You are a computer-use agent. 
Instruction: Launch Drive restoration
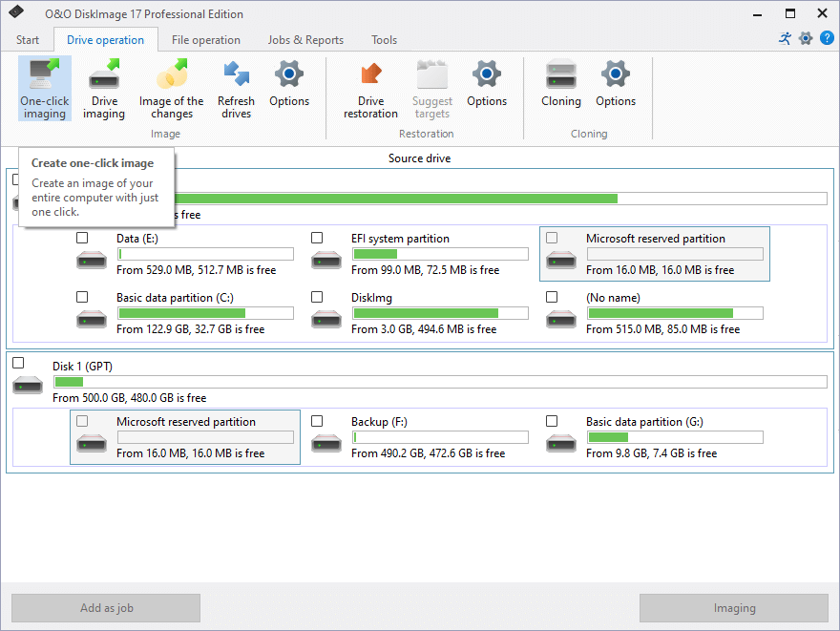[370, 89]
